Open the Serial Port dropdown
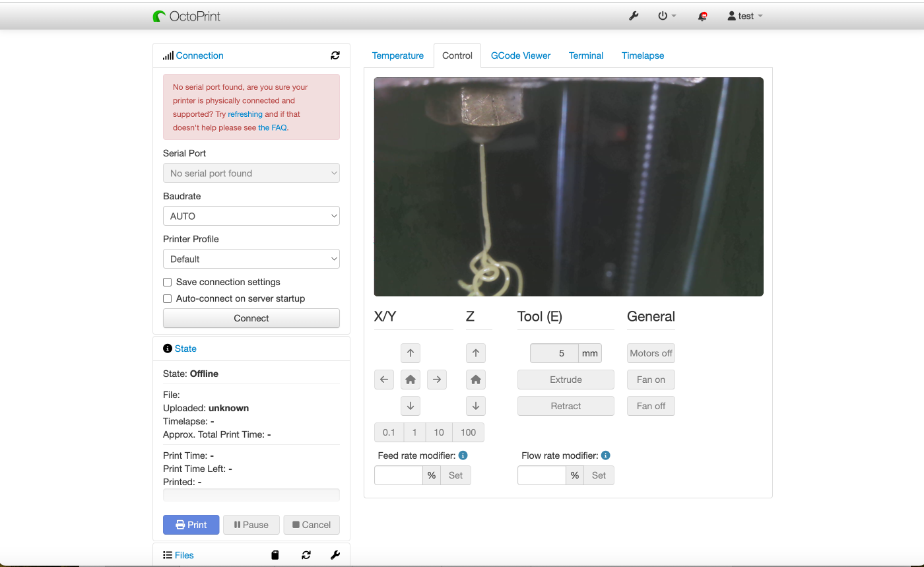This screenshot has width=924, height=567. 251,173
